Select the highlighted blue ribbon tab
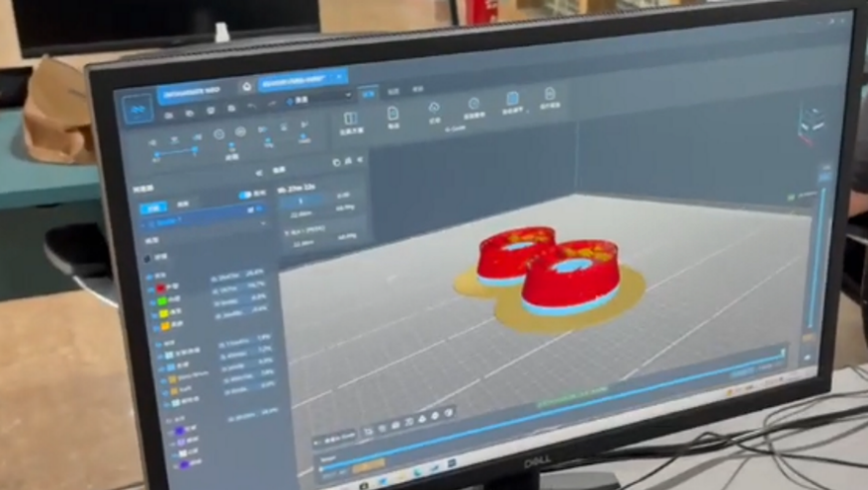Screen dimensions: 868x490 click(369, 93)
